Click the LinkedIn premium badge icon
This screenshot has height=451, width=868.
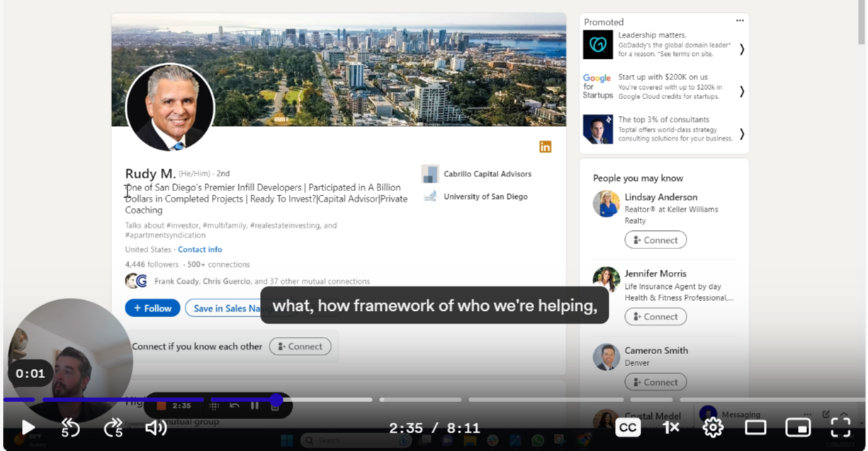pos(545,147)
